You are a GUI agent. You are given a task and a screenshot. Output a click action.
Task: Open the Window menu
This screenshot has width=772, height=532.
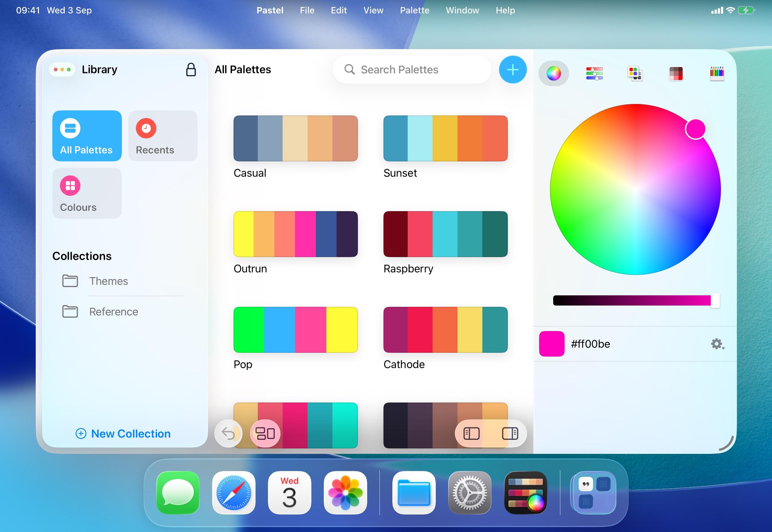(x=462, y=10)
